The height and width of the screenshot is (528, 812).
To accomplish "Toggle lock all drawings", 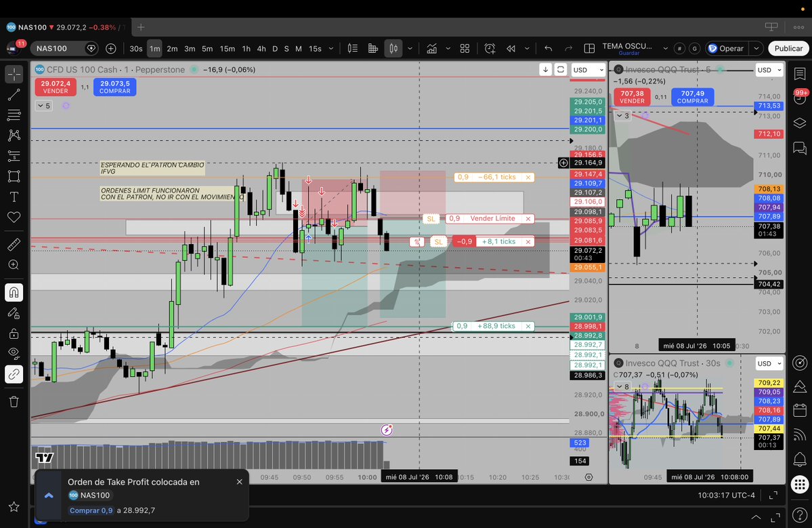I will (14, 333).
